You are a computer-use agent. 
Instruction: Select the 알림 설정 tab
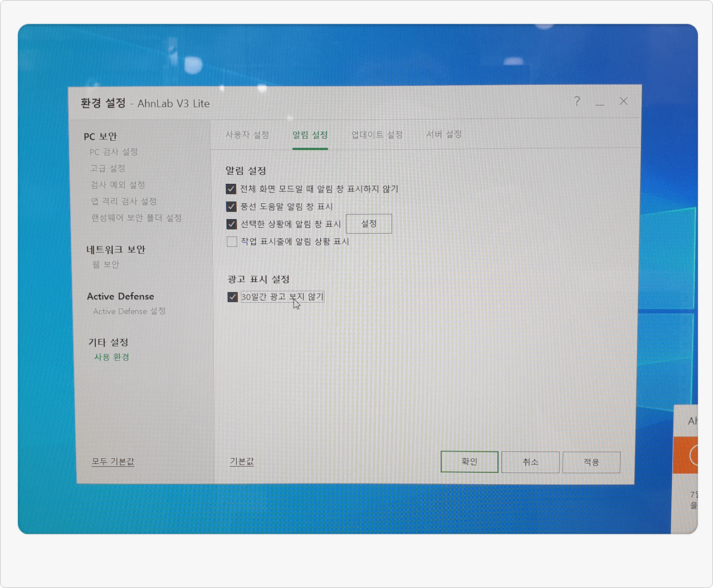point(310,135)
